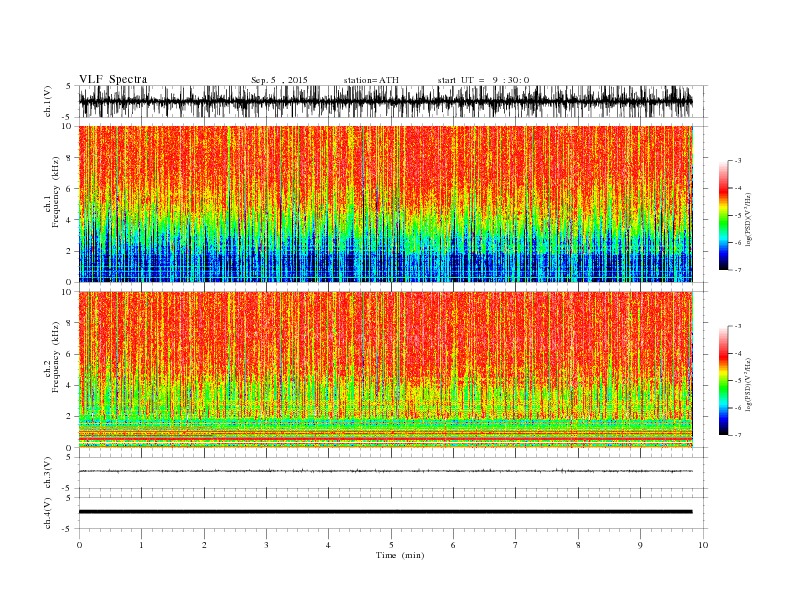Click the log(PSD) label beside ch.1 color bar

point(748,219)
